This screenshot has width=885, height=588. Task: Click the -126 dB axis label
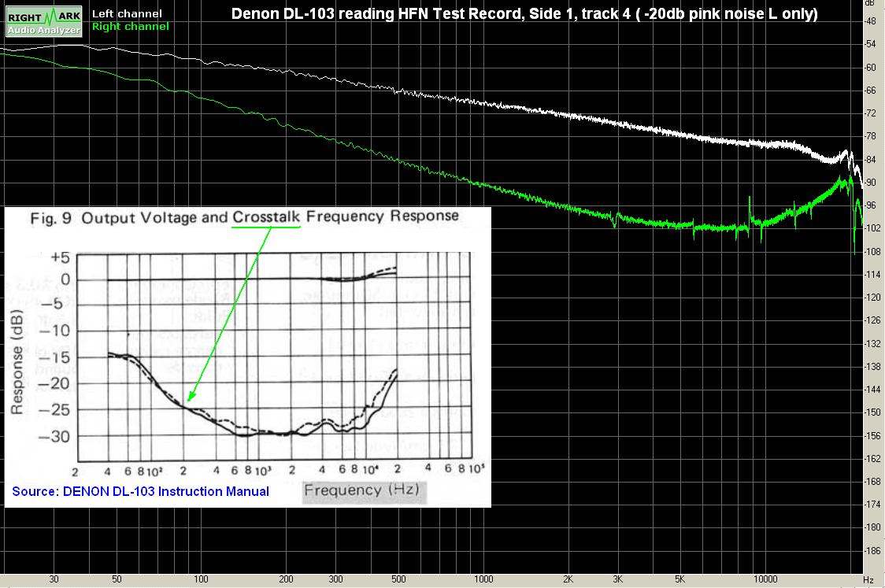(x=872, y=320)
